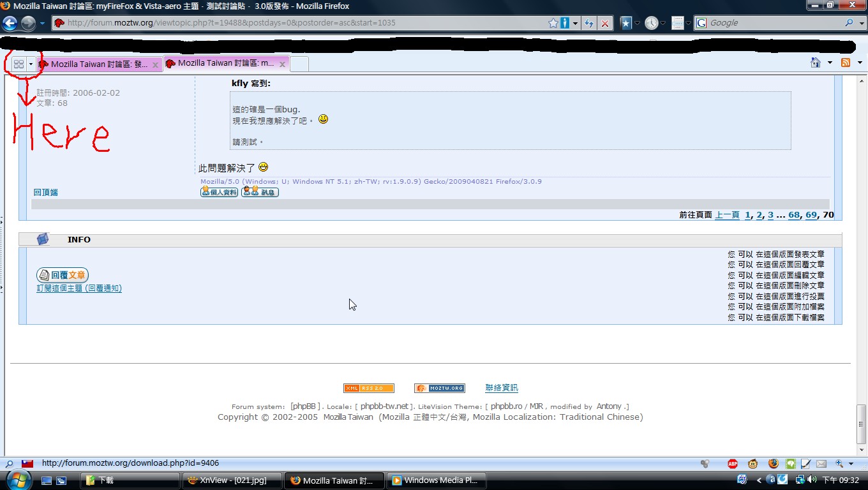The height and width of the screenshot is (490, 868).
Task: Open the Bookmarks star toolbar button
Action: (626, 23)
